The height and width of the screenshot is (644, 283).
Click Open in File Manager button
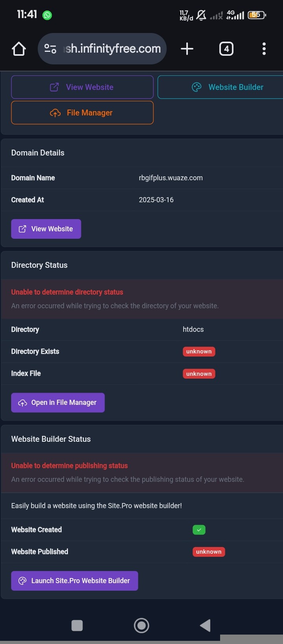pos(58,402)
